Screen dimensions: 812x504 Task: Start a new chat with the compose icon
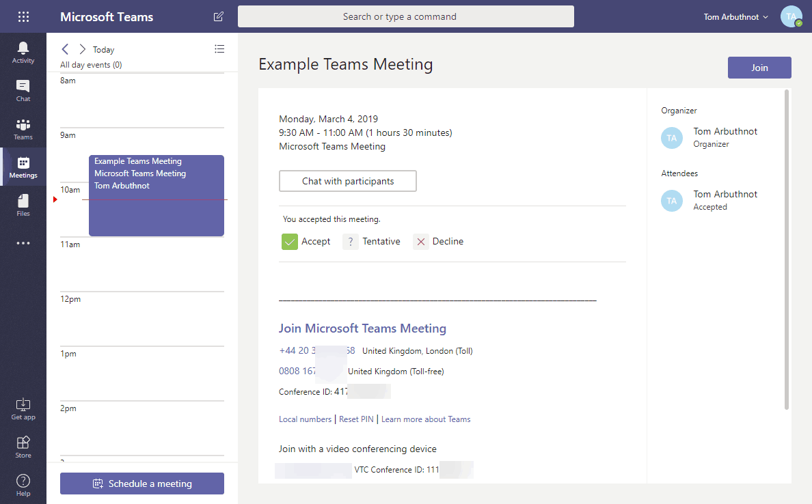click(x=218, y=16)
